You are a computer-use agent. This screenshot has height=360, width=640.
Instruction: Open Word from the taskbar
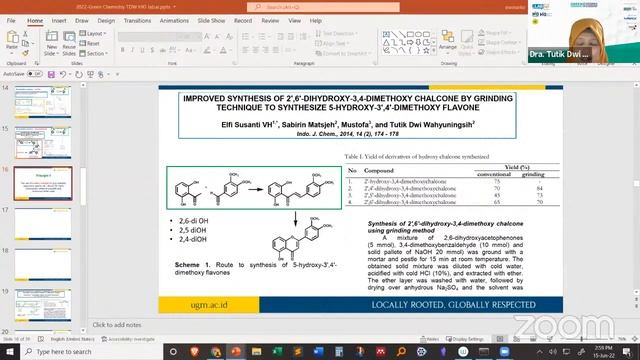(x=318, y=351)
